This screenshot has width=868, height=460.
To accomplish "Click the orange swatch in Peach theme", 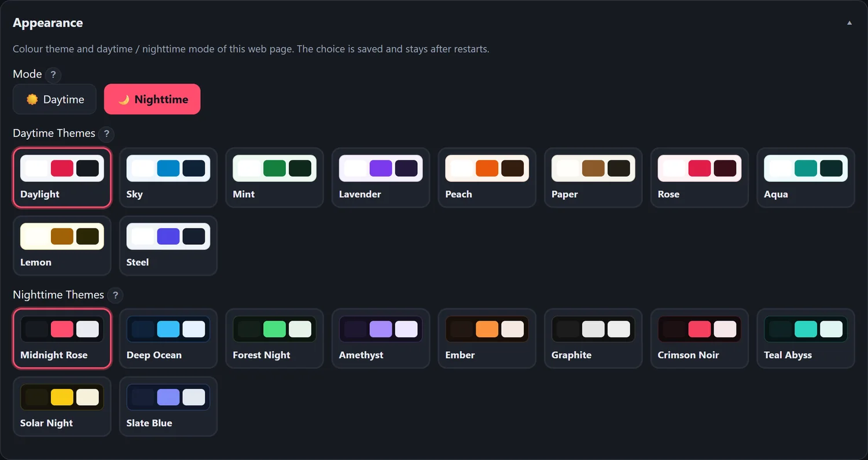I will click(x=487, y=168).
